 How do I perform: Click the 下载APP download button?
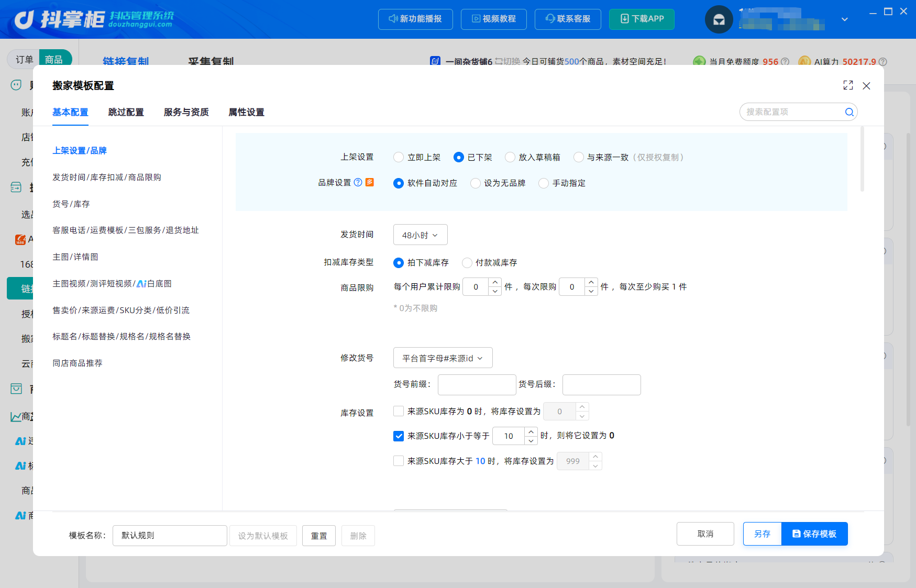pos(642,19)
